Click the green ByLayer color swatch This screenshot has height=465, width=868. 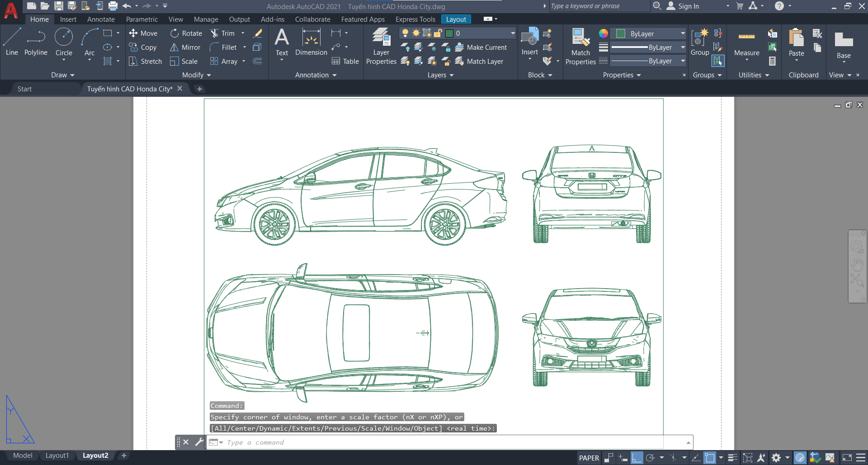(x=621, y=33)
